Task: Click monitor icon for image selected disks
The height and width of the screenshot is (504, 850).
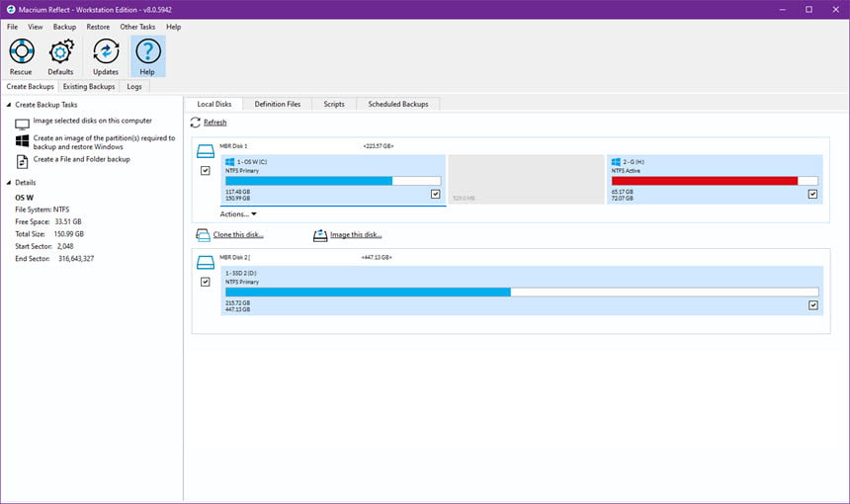Action: tap(22, 125)
